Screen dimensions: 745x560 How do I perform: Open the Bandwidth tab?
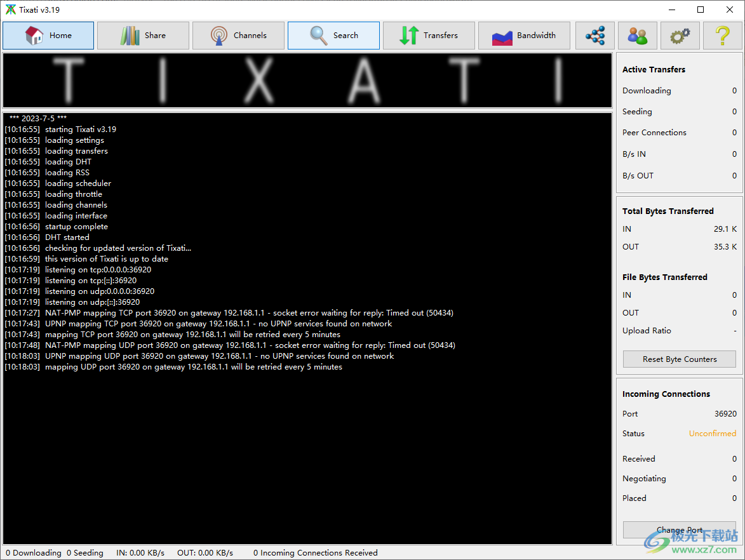click(524, 35)
